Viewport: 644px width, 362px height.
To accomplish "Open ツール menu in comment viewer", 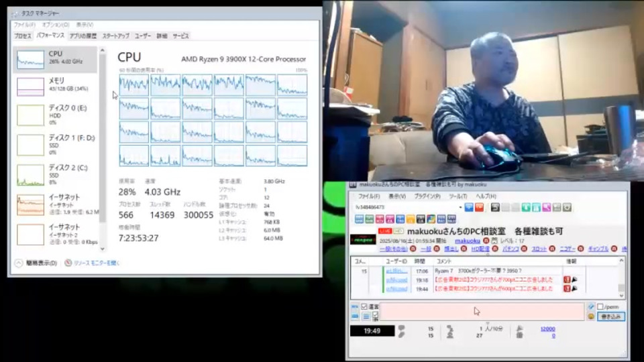I will click(x=458, y=196).
